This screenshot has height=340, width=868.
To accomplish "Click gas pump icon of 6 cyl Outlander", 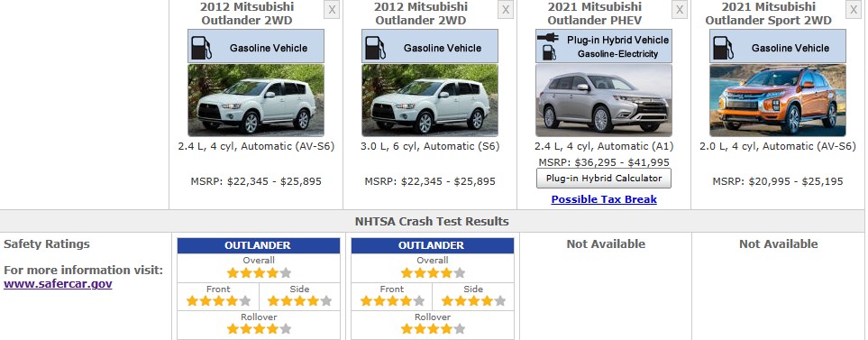I will pyautogui.click(x=375, y=48).
